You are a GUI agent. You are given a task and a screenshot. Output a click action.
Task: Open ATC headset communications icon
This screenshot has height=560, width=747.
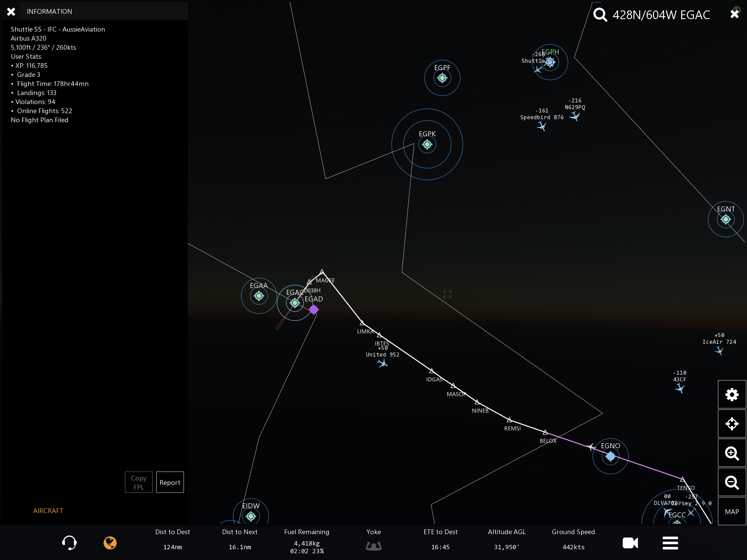pyautogui.click(x=69, y=543)
